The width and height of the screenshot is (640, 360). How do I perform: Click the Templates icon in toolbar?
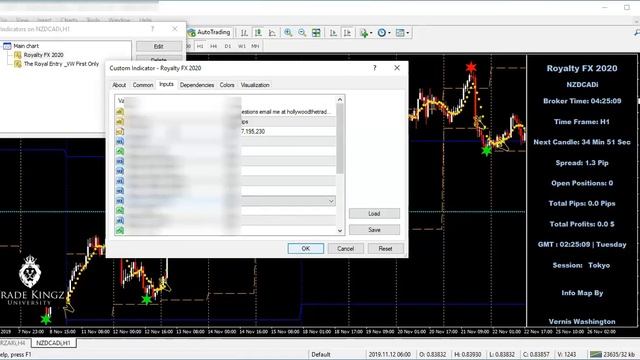point(400,33)
